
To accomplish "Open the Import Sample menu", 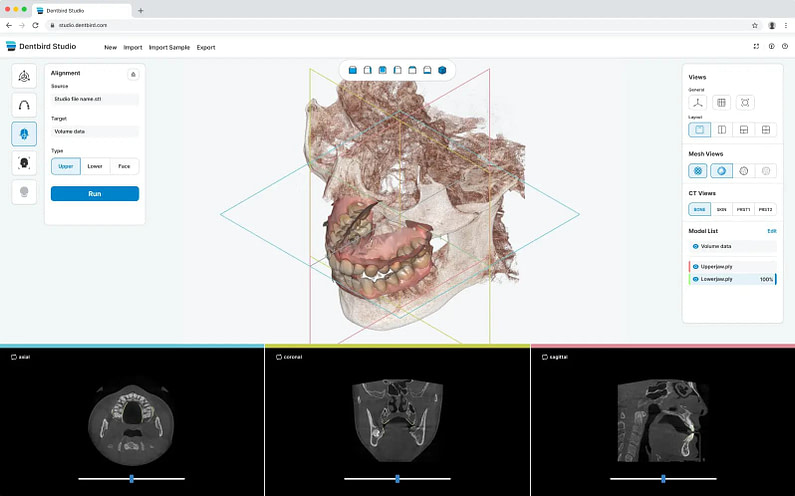I will pyautogui.click(x=169, y=47).
